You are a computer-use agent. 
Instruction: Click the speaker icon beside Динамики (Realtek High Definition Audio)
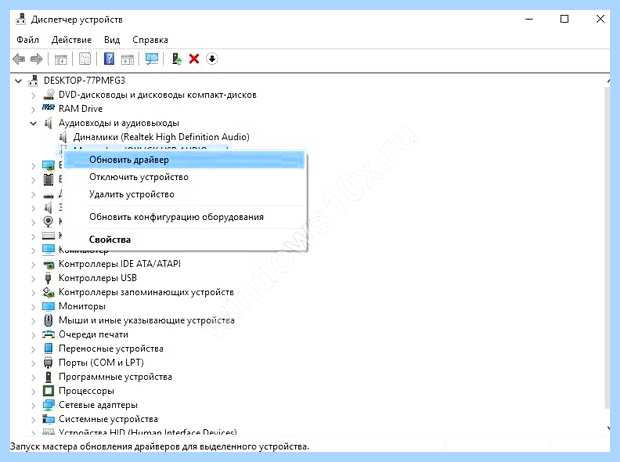pos(63,137)
